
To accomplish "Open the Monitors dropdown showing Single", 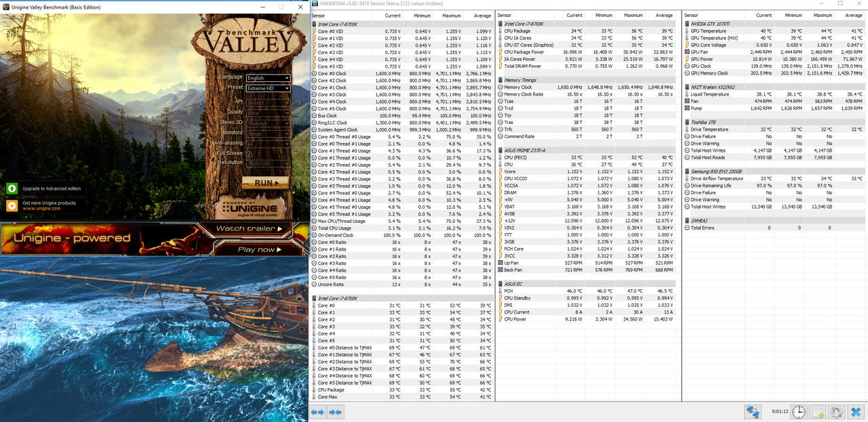I will pyautogui.click(x=268, y=133).
